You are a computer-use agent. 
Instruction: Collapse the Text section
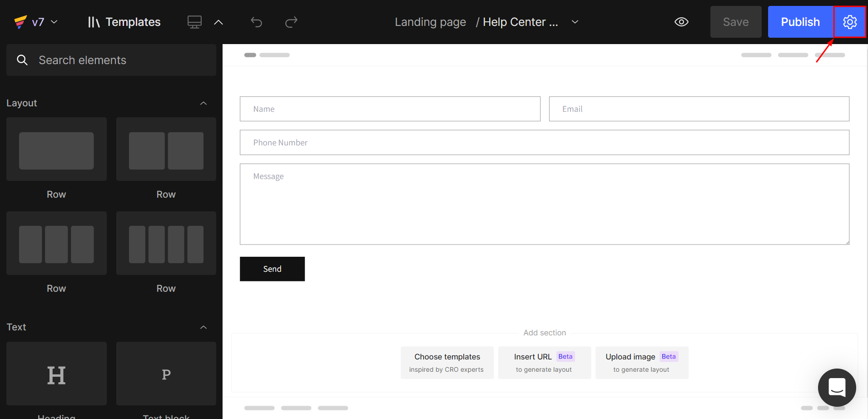point(203,327)
